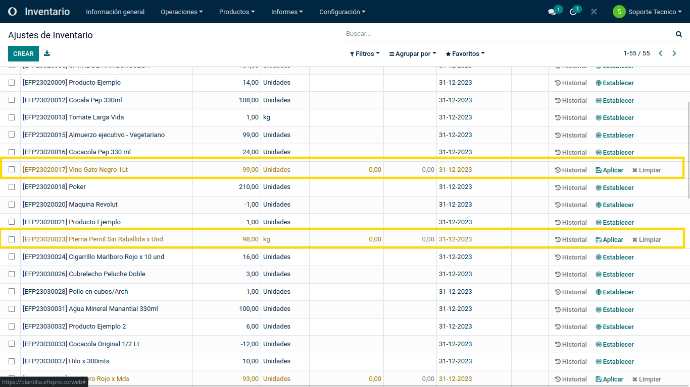
Task: Go to next page arrow
Action: [x=674, y=53]
